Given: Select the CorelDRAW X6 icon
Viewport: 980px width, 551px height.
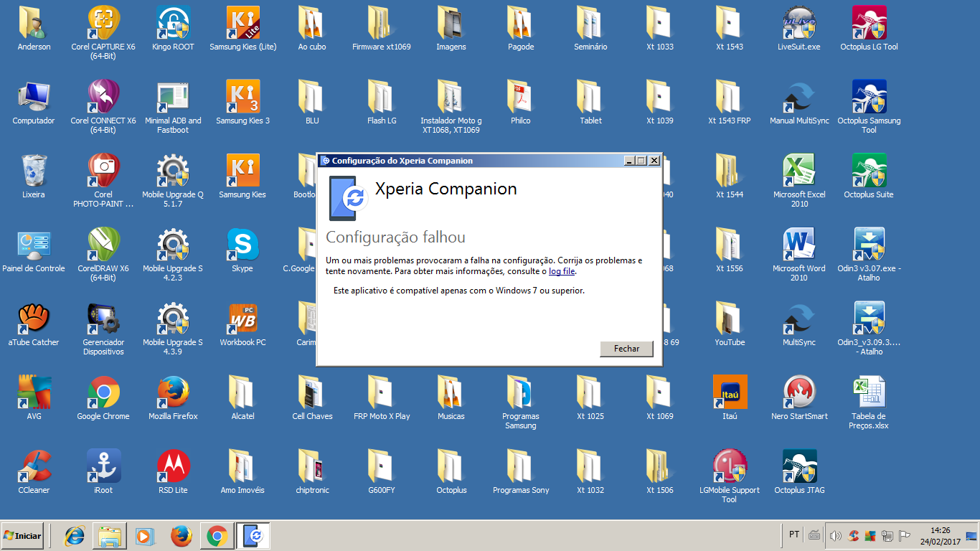Looking at the screenshot, I should coord(103,244).
